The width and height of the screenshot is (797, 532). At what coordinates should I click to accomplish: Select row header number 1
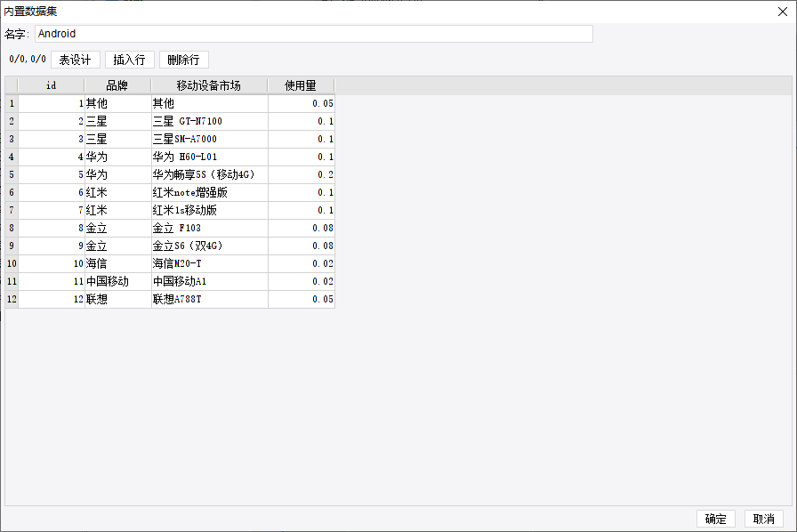coord(12,104)
